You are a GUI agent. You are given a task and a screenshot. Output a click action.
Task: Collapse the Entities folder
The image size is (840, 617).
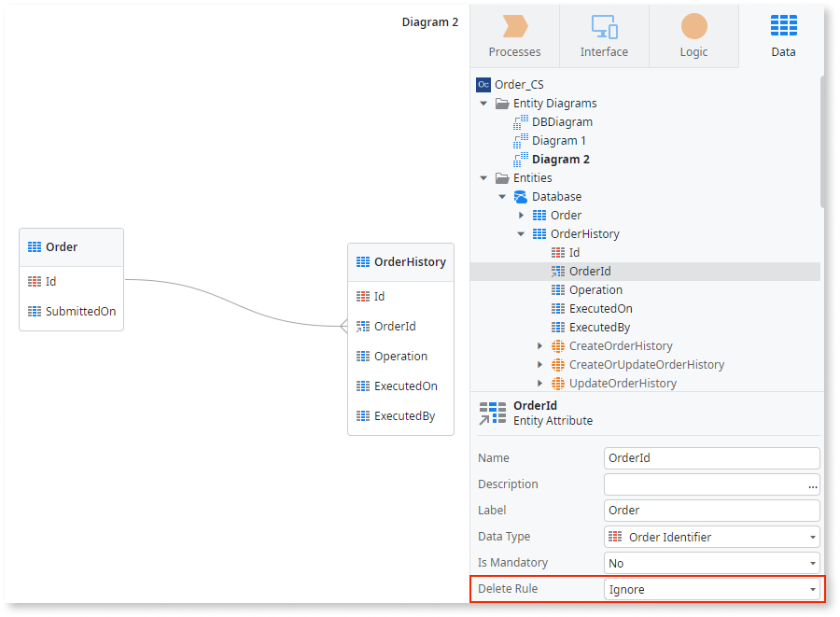point(483,177)
